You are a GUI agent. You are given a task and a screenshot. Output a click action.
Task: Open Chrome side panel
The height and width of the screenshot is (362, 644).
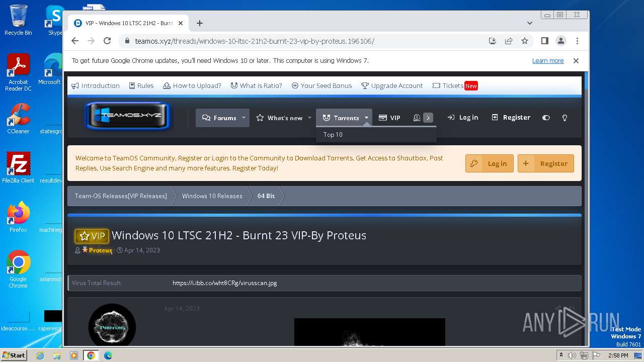click(544, 41)
